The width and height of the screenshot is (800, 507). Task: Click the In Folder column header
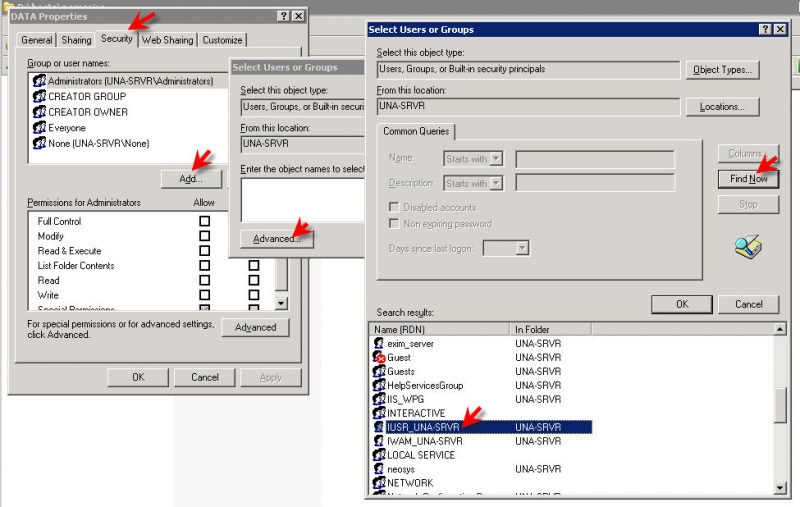coord(551,329)
